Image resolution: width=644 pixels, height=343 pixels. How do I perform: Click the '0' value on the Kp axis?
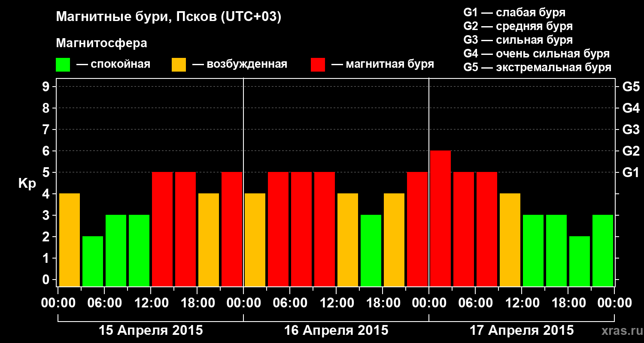pos(47,280)
